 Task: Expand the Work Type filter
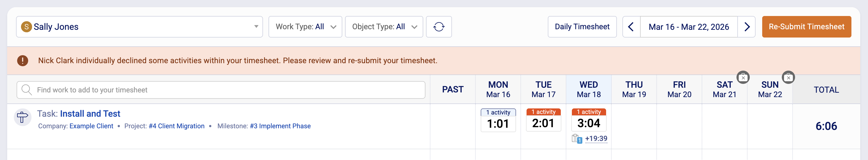[x=305, y=27]
